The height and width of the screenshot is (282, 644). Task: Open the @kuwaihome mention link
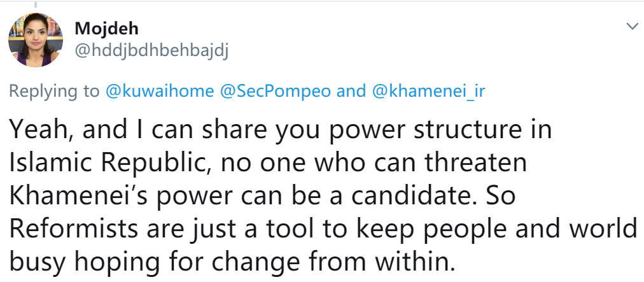pos(159,91)
